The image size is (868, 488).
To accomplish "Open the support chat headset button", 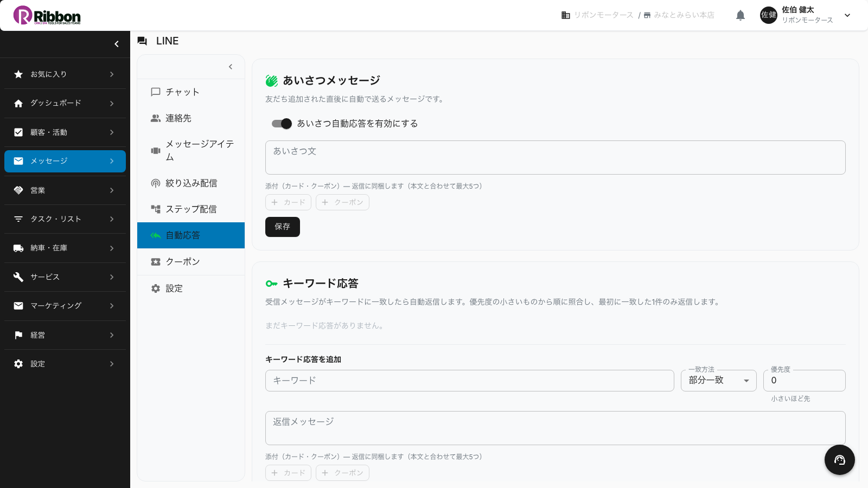I will tap(840, 460).
